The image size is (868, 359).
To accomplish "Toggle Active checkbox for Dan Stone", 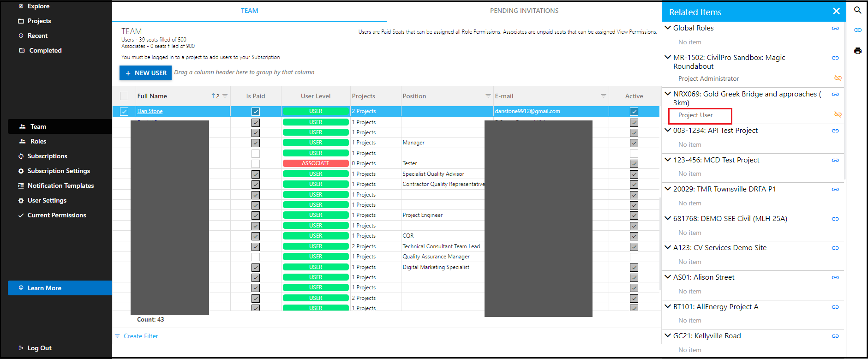I will pyautogui.click(x=634, y=112).
